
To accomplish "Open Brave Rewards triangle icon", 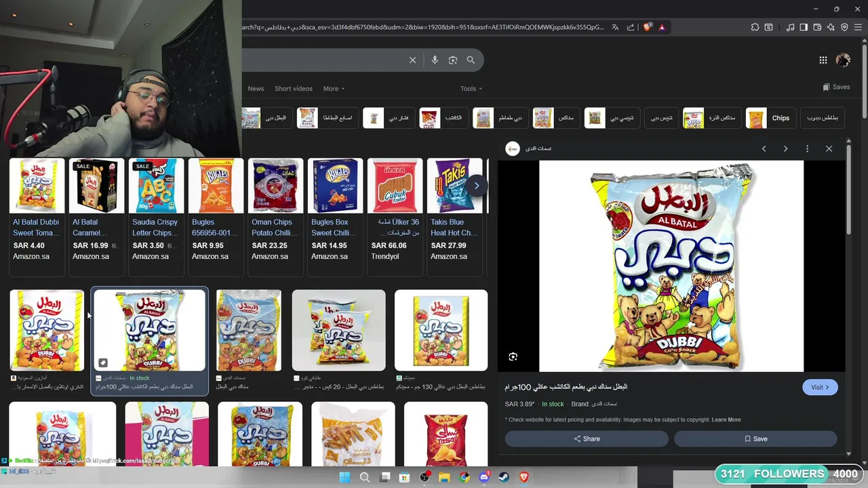I will (x=662, y=27).
